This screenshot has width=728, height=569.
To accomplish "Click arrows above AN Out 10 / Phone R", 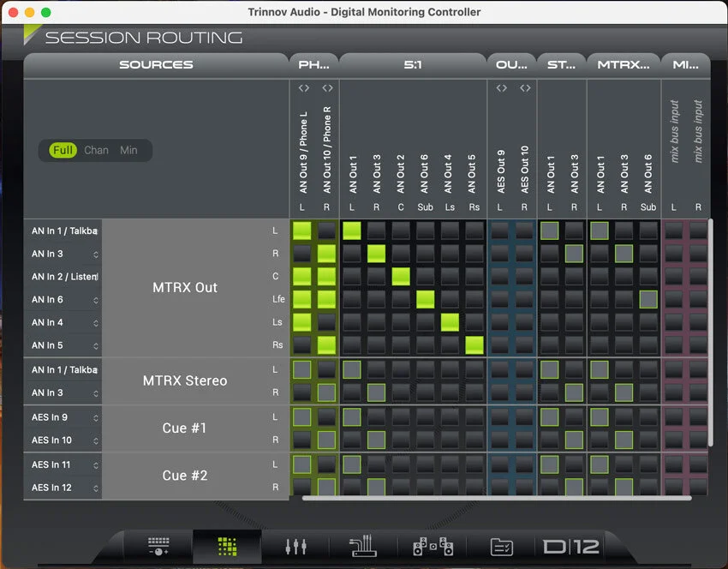I will 327,87.
